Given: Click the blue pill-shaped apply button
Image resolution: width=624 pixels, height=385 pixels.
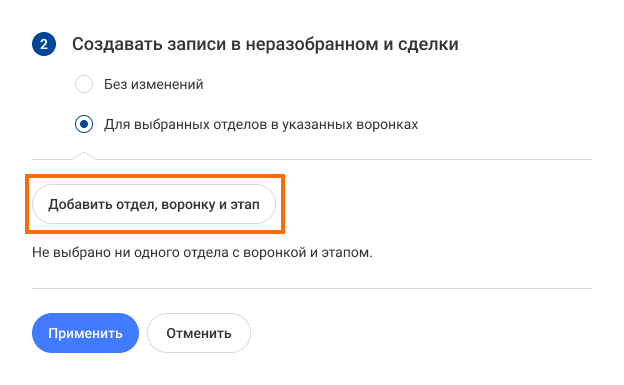Looking at the screenshot, I should pos(86,333).
